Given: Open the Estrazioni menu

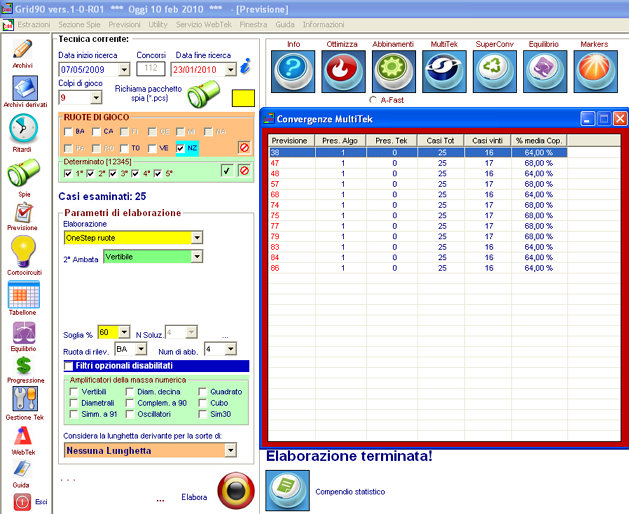Looking at the screenshot, I should pos(34,24).
